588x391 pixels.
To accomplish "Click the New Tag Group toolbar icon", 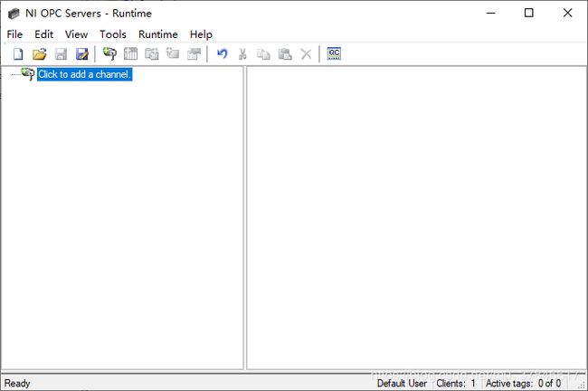I will (152, 54).
